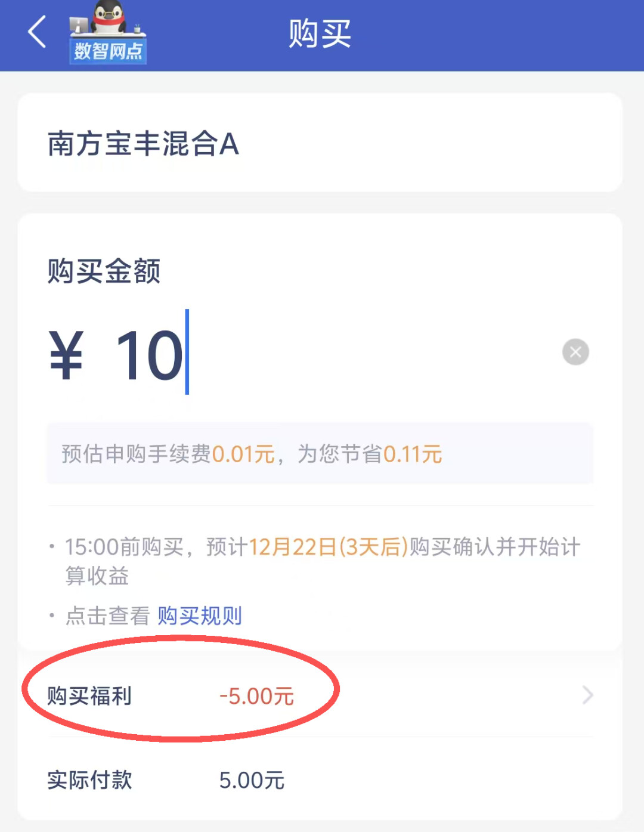The width and height of the screenshot is (644, 832).
Task: Tap the 实际付款 label
Action: 89,780
